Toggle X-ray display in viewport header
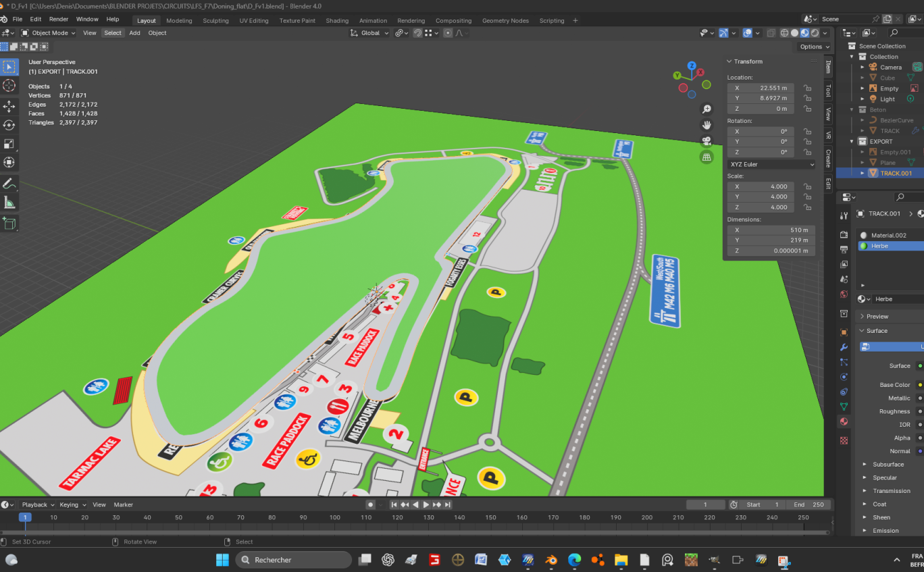Viewport: 924px width, 572px height. [771, 33]
